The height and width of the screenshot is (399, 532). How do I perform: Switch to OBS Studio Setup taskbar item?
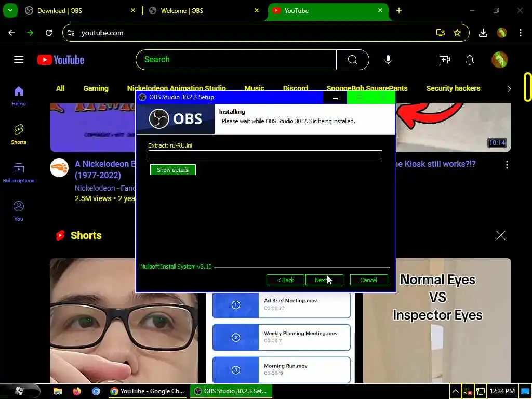(231, 391)
